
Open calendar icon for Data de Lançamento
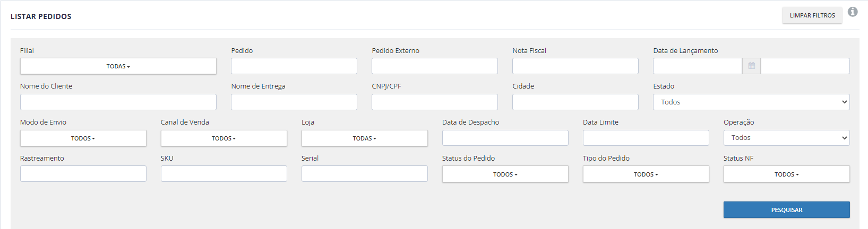click(x=751, y=66)
